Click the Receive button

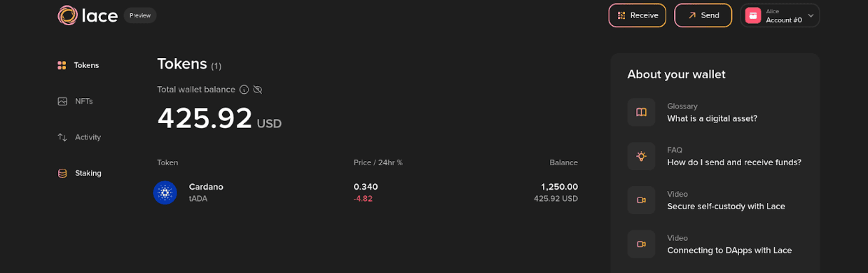637,15
